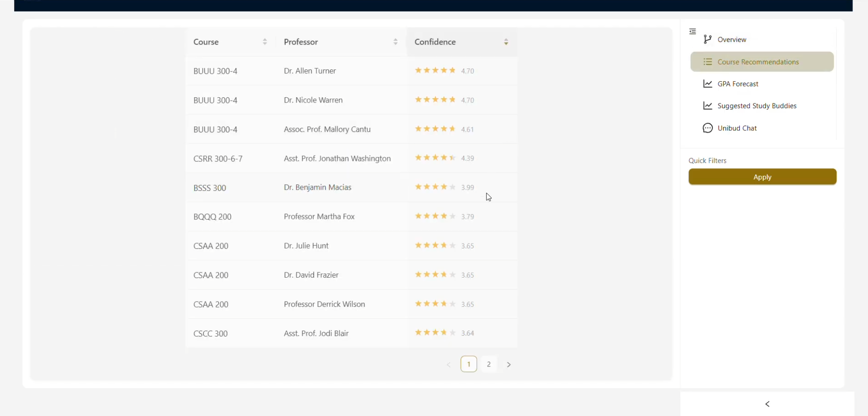Select page 1 in pagination

[469, 364]
